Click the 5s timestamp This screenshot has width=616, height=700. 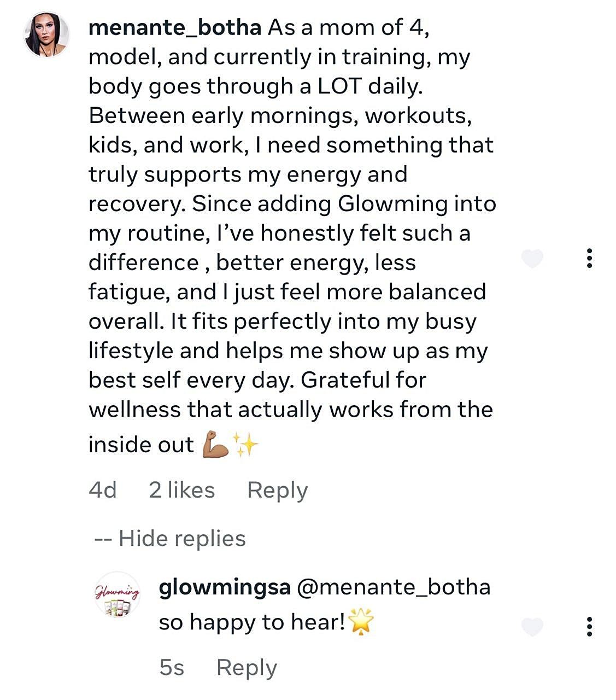[x=172, y=668]
